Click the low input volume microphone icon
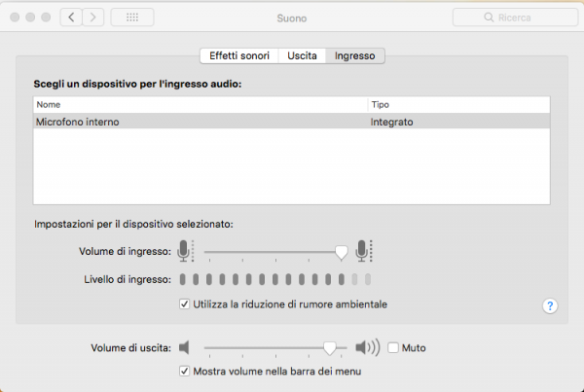This screenshot has width=584, height=392. click(x=184, y=251)
